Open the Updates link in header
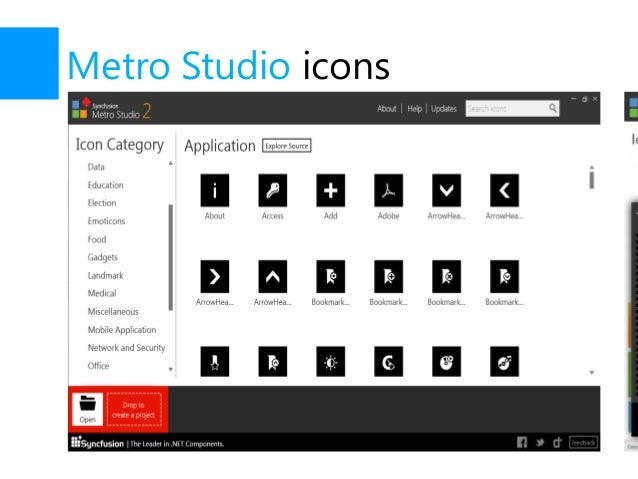This screenshot has height=479, width=638. pyautogui.click(x=444, y=109)
